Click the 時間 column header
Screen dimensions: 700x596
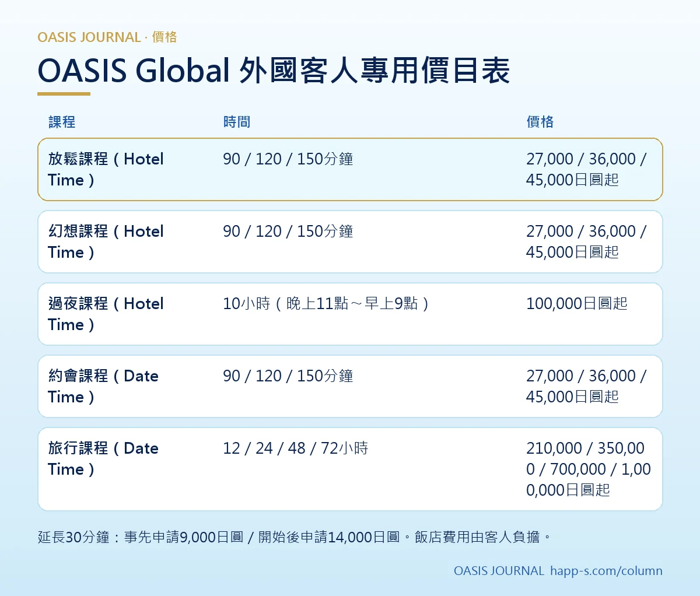(x=237, y=122)
